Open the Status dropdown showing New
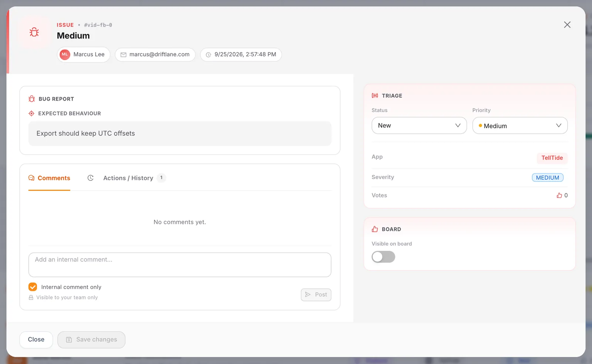This screenshot has height=364, width=592. coord(419,125)
